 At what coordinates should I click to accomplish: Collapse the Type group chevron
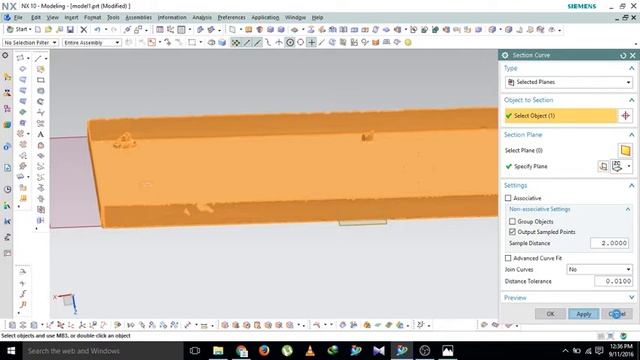pyautogui.click(x=631, y=68)
